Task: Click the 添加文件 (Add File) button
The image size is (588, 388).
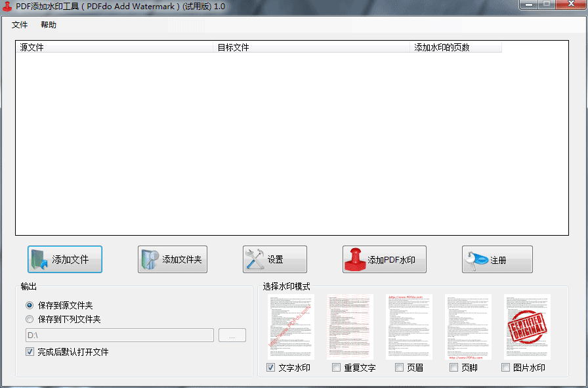Action: [65, 259]
